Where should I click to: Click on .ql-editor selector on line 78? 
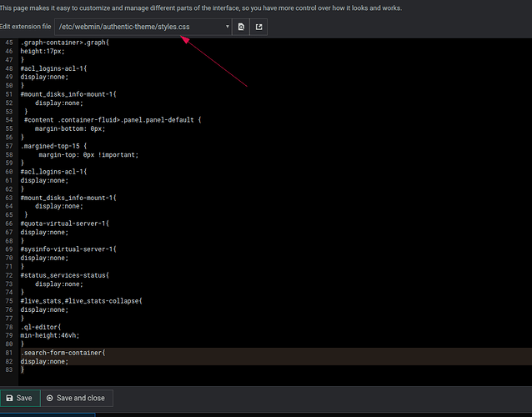[39, 326]
